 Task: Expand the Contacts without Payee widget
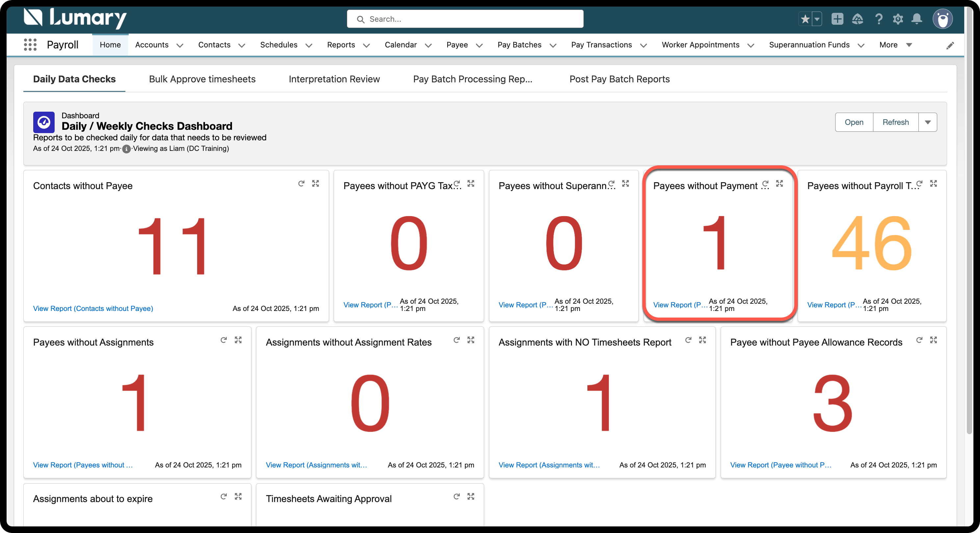click(315, 183)
